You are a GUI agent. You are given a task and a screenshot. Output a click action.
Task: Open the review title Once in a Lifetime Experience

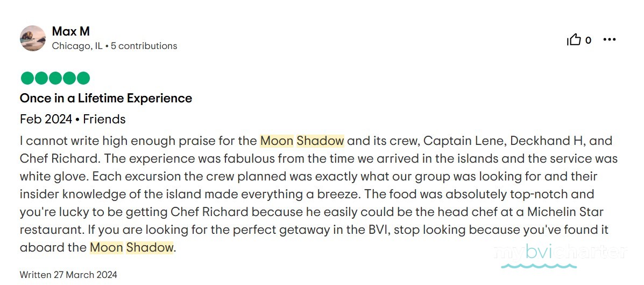click(x=106, y=98)
